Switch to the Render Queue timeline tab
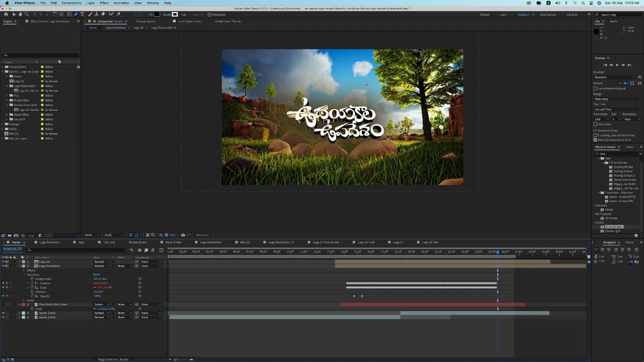The height and width of the screenshot is (362, 644). pos(138,242)
